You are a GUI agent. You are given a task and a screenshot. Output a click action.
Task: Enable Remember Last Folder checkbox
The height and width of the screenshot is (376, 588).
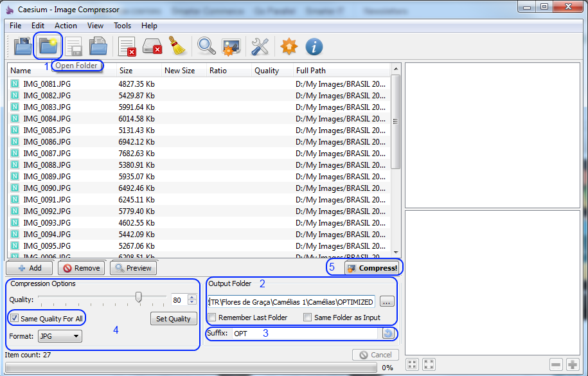coord(212,318)
